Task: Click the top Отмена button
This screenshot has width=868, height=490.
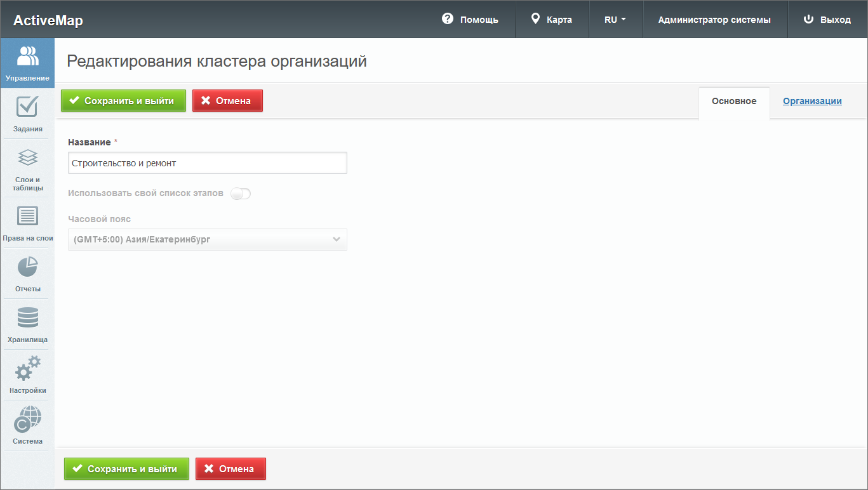Action: (227, 100)
